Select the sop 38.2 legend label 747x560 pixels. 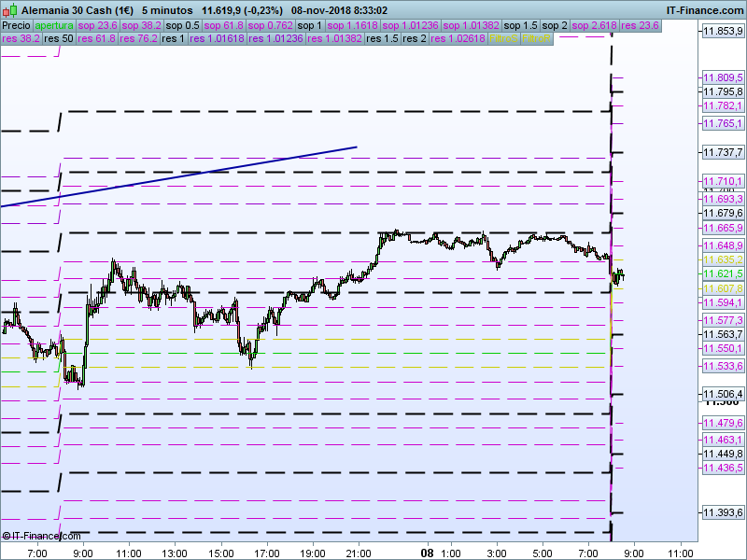tap(141, 25)
